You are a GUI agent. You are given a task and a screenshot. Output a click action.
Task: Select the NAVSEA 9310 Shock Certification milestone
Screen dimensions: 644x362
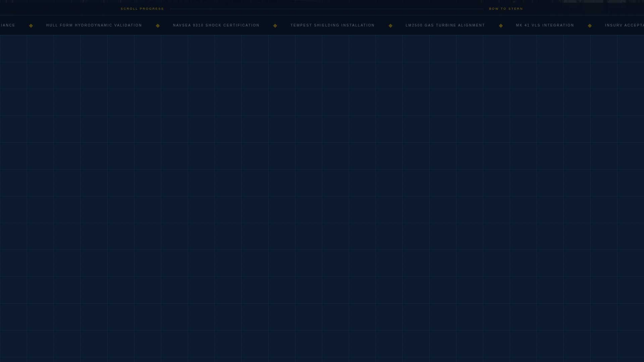point(216,25)
